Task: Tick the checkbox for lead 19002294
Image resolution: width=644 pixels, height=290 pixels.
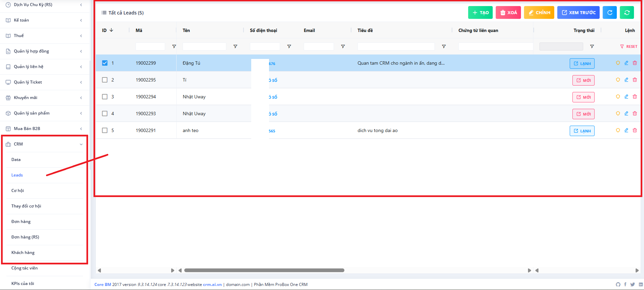Action: coord(105,97)
